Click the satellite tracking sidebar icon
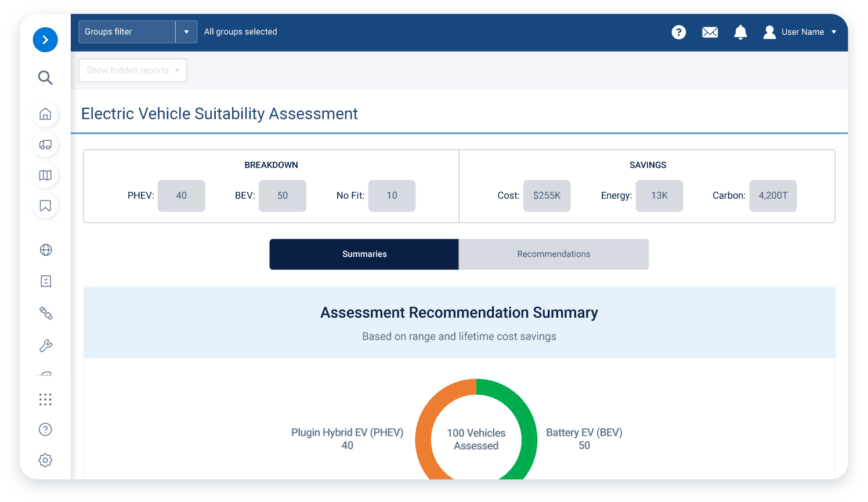The width and height of the screenshot is (868, 502). 45,313
